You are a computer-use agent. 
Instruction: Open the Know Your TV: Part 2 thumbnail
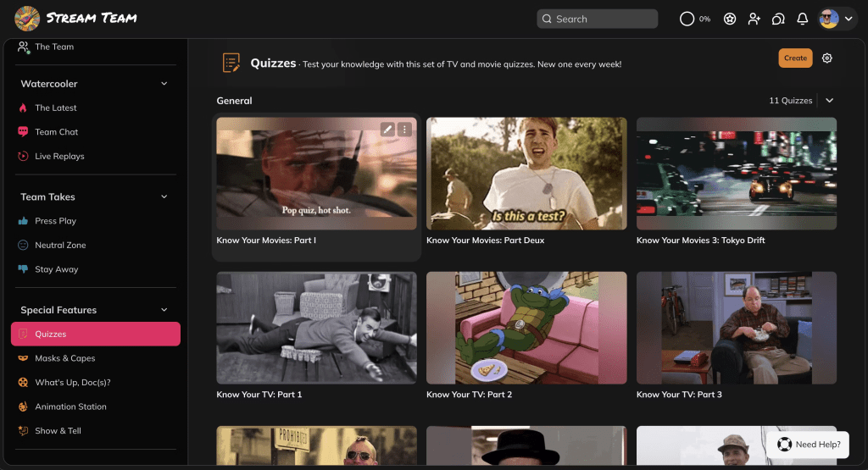pos(526,327)
